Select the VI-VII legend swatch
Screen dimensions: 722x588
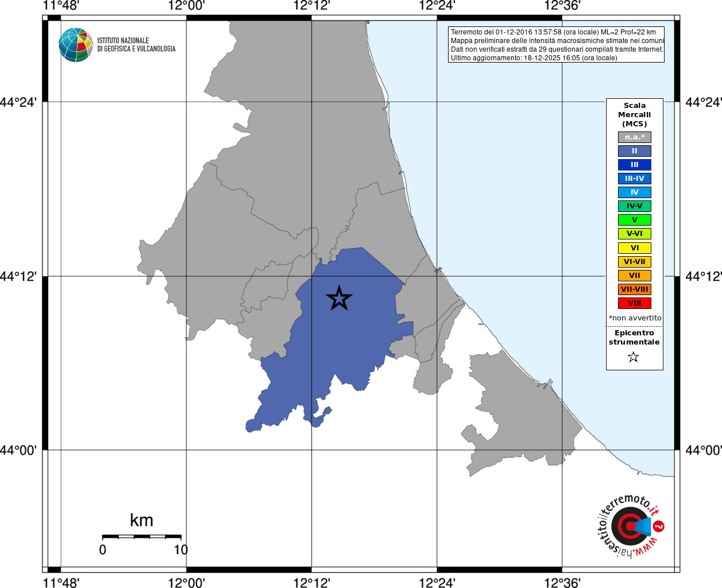635,262
